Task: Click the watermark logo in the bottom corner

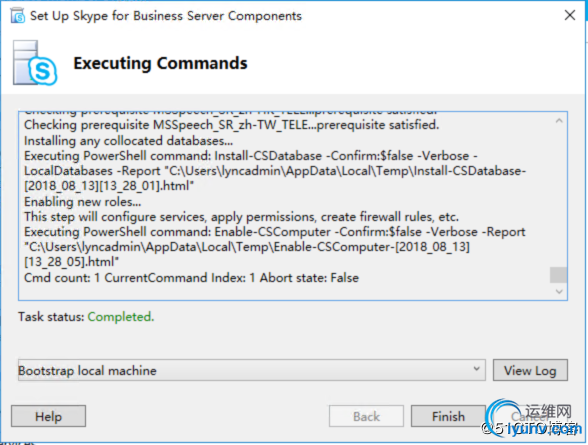Action: (533, 418)
